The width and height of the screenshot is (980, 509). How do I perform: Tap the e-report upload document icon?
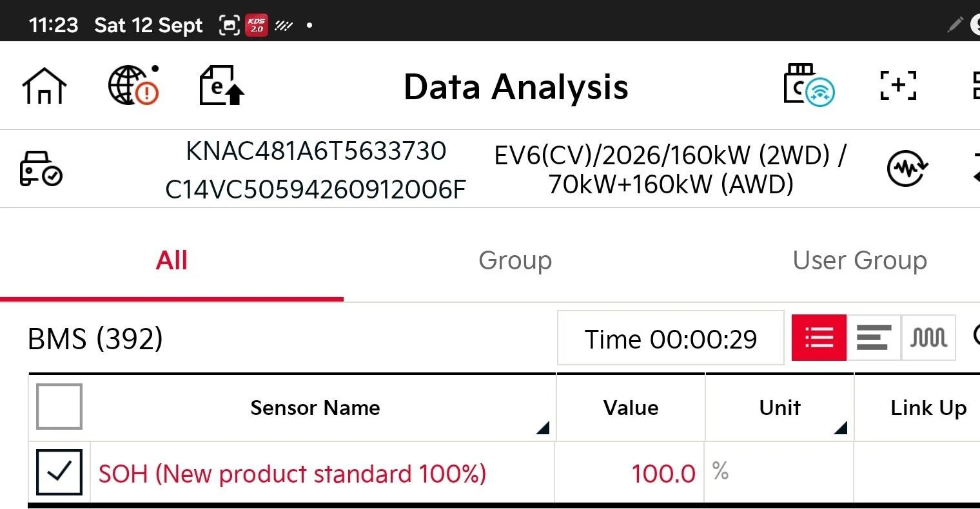tap(222, 86)
